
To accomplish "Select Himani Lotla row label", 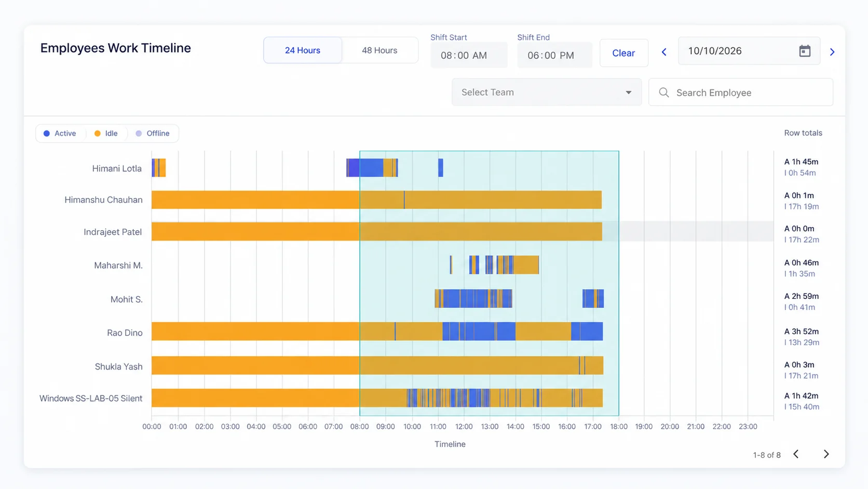I will (x=117, y=168).
